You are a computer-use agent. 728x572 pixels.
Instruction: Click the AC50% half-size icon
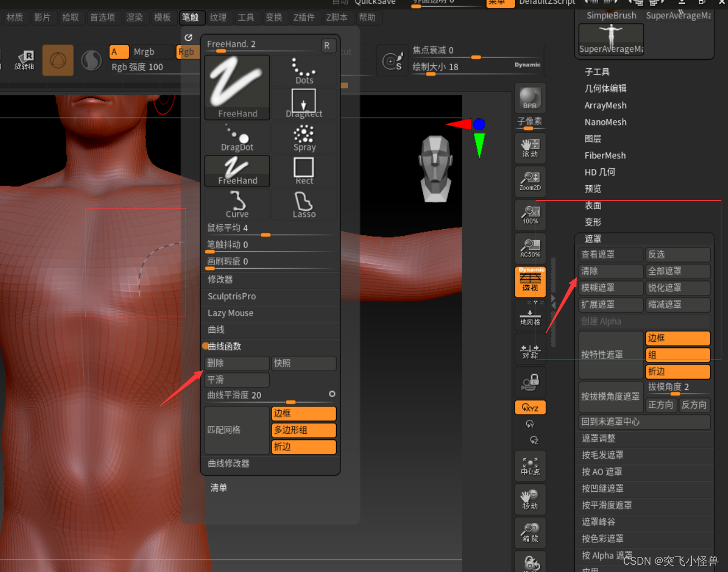[x=530, y=248]
